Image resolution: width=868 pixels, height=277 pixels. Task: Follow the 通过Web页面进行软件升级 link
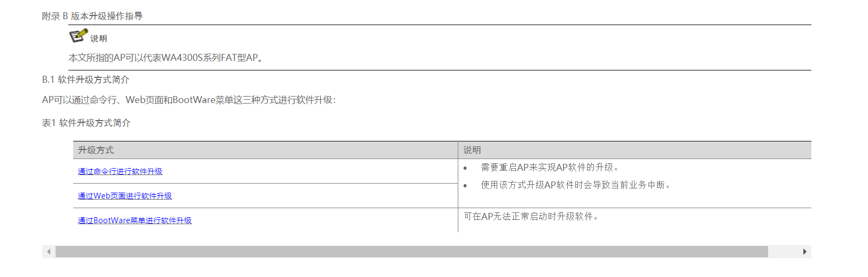(x=125, y=196)
